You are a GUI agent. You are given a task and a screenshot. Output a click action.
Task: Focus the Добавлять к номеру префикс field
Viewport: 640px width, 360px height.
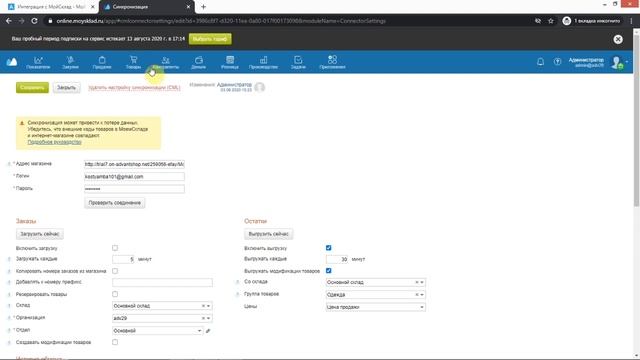point(162,282)
